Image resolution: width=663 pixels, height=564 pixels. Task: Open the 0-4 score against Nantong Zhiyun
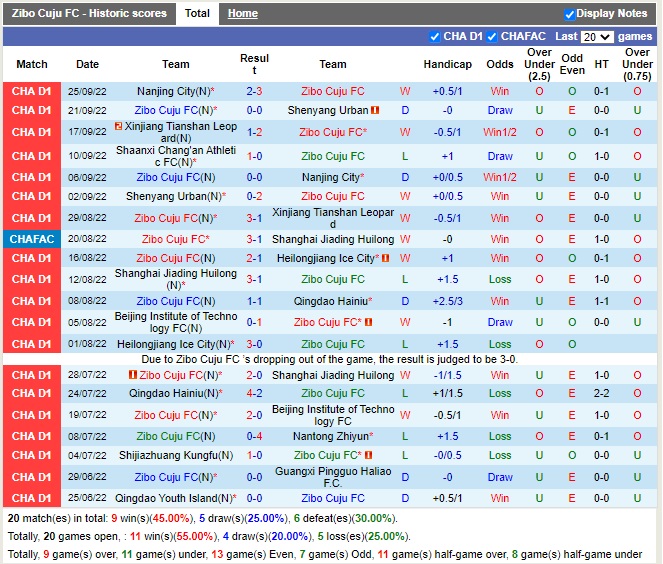coord(254,437)
